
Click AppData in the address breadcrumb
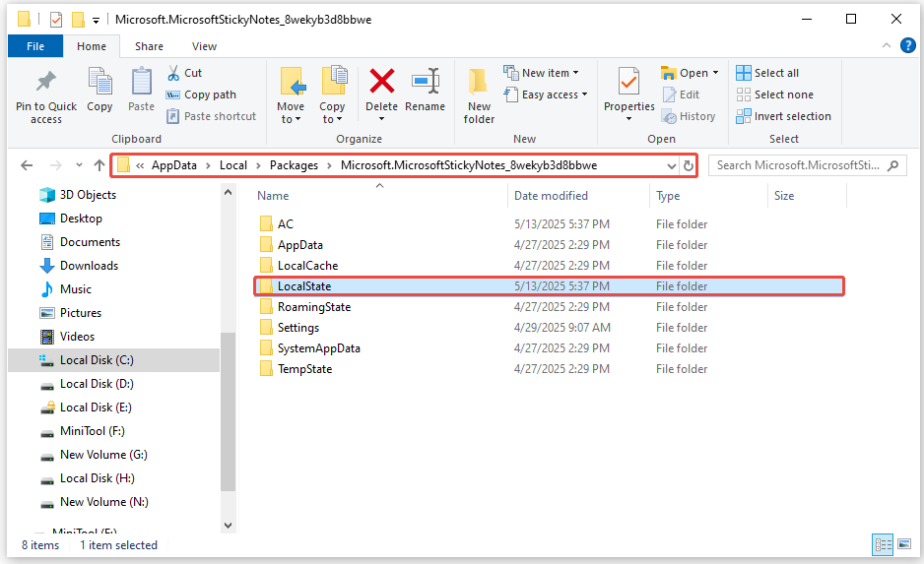click(x=173, y=165)
